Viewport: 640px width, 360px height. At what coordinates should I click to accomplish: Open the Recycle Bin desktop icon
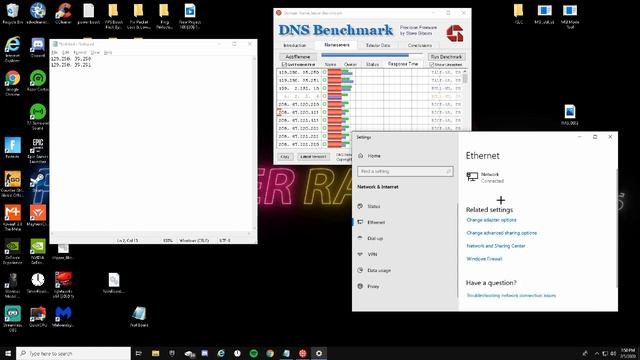[12, 13]
